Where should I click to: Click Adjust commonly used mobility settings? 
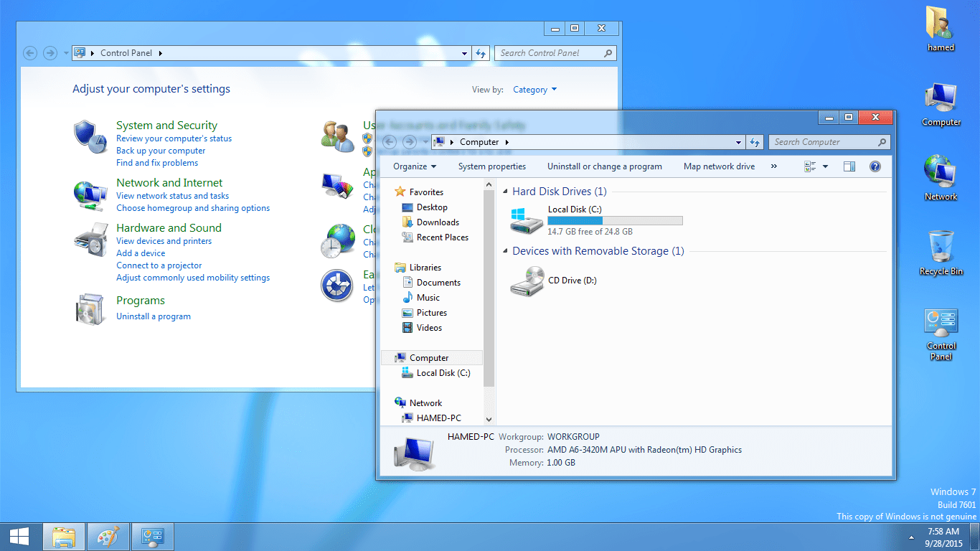click(x=193, y=278)
